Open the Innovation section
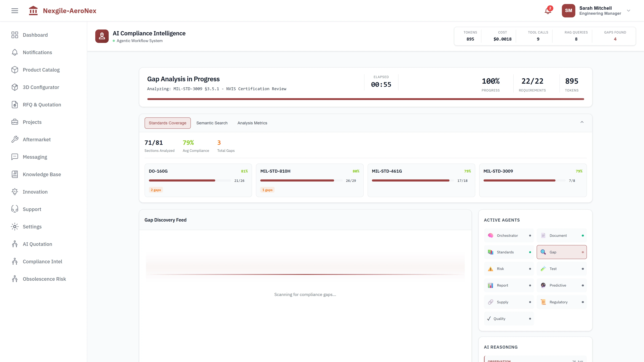The width and height of the screenshot is (644, 362). (x=35, y=192)
